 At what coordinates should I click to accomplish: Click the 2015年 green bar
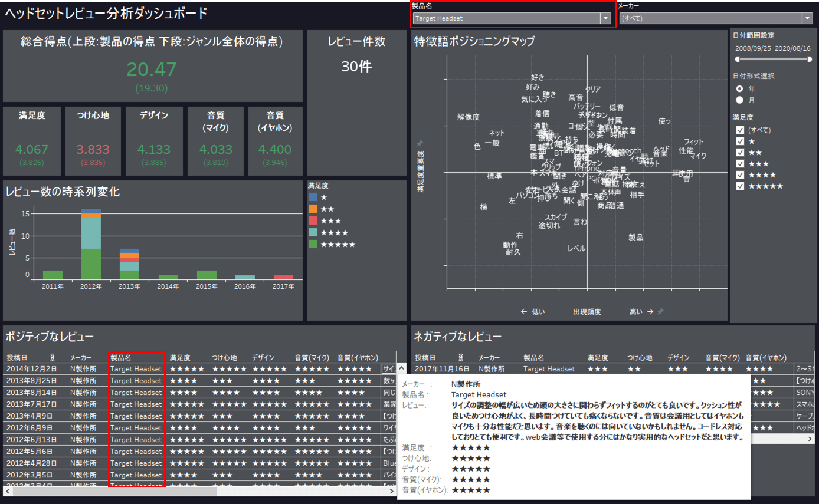tap(207, 275)
